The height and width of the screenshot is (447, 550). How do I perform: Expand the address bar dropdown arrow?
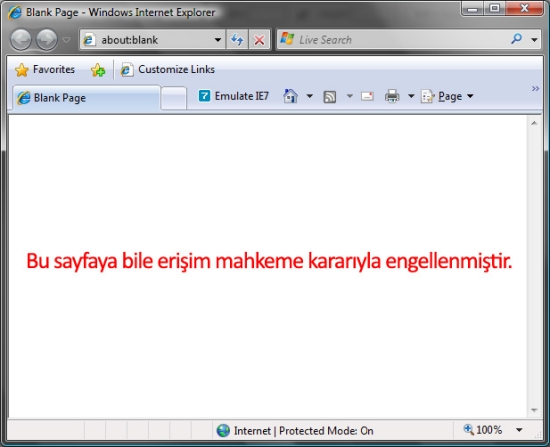coord(218,40)
